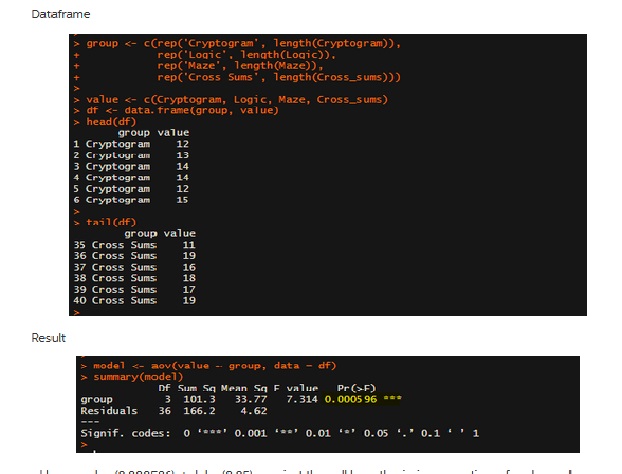Click the Residuals Sum Sq 166.2

pos(199,411)
